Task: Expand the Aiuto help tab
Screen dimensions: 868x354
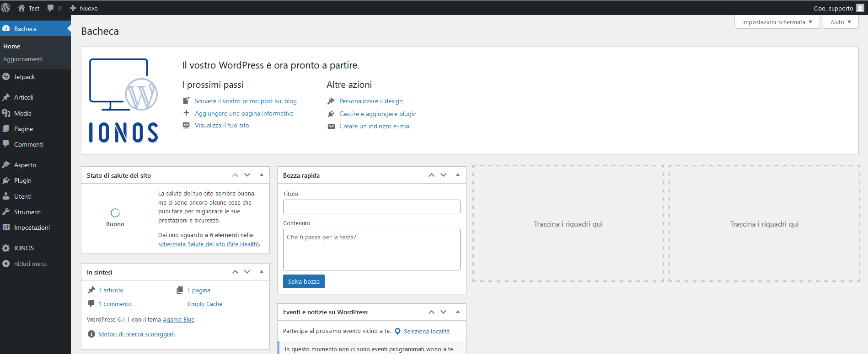Action: 841,22
